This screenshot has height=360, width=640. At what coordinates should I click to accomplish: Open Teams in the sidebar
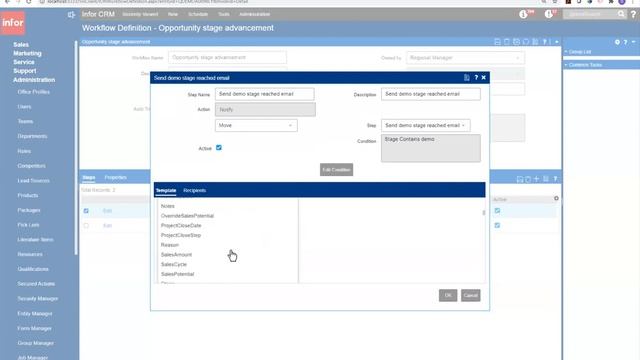pos(25,122)
